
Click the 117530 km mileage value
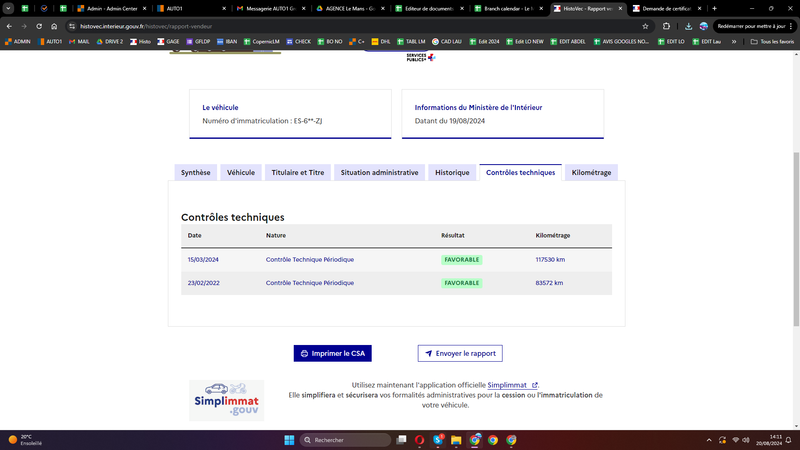tap(550, 260)
